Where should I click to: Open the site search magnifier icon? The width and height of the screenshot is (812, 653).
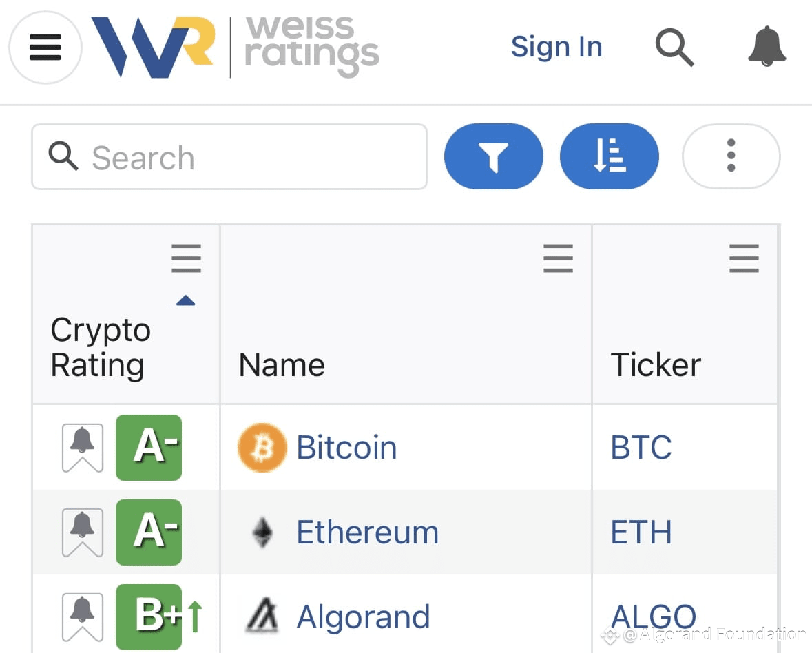(x=674, y=48)
